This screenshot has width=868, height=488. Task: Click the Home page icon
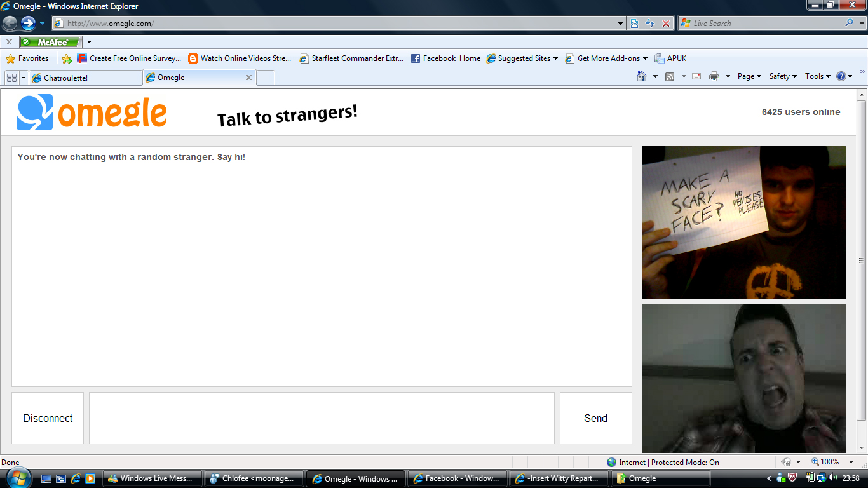[642, 76]
